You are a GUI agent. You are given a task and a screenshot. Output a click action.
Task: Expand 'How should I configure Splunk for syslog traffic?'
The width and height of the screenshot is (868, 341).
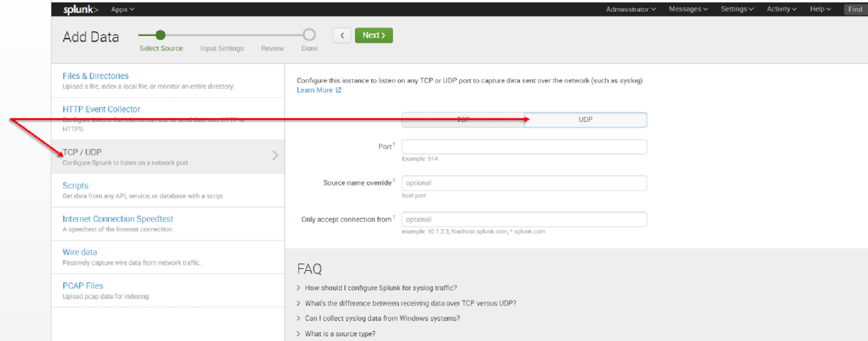click(380, 288)
